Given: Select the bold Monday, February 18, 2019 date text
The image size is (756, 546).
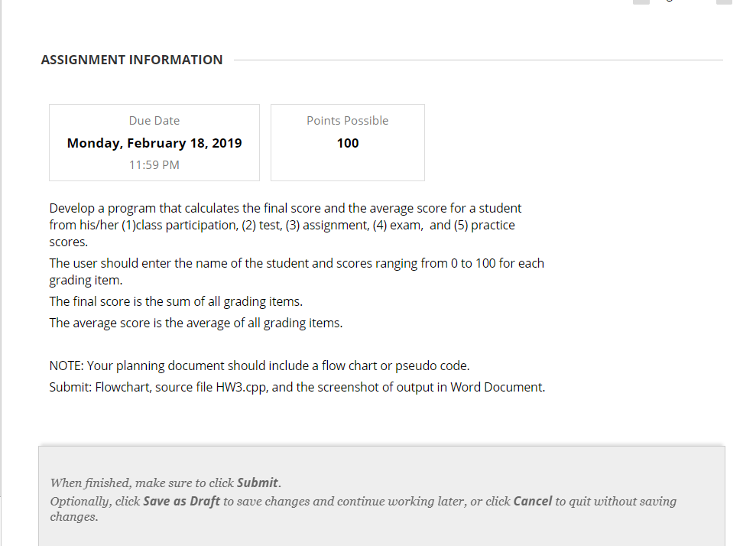Looking at the screenshot, I should 154,143.
